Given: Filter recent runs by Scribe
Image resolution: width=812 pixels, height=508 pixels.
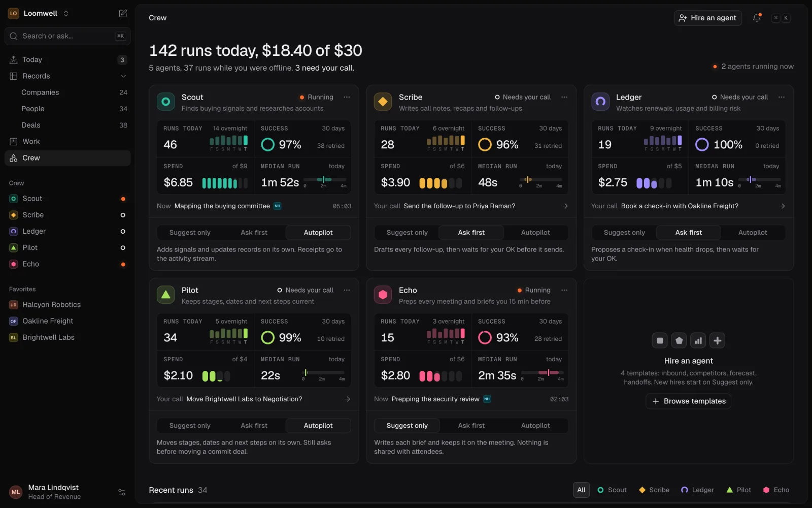Looking at the screenshot, I should click(x=654, y=490).
